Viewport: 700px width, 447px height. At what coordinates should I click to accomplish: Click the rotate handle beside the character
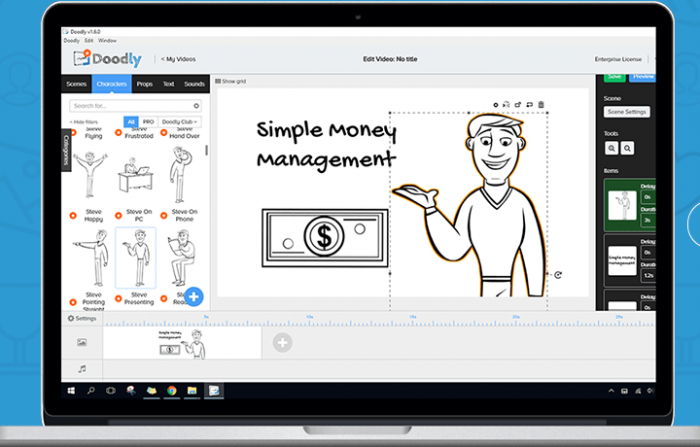[x=557, y=275]
